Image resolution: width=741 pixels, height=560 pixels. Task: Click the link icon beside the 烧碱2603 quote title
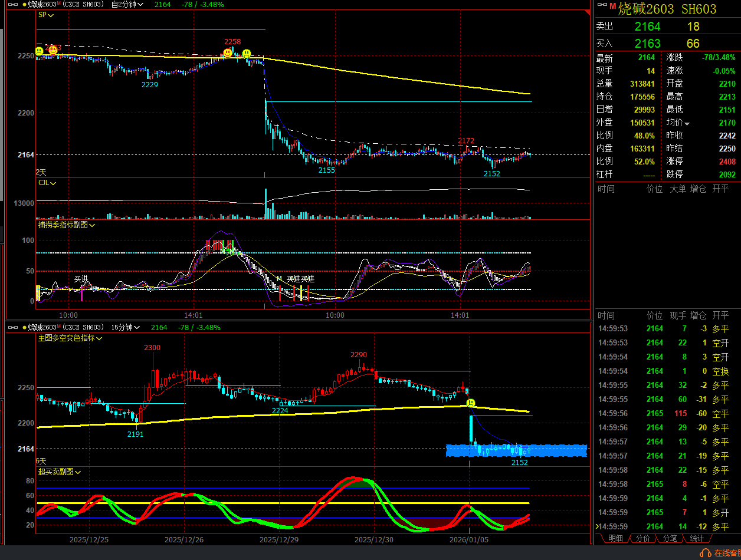click(x=601, y=4)
